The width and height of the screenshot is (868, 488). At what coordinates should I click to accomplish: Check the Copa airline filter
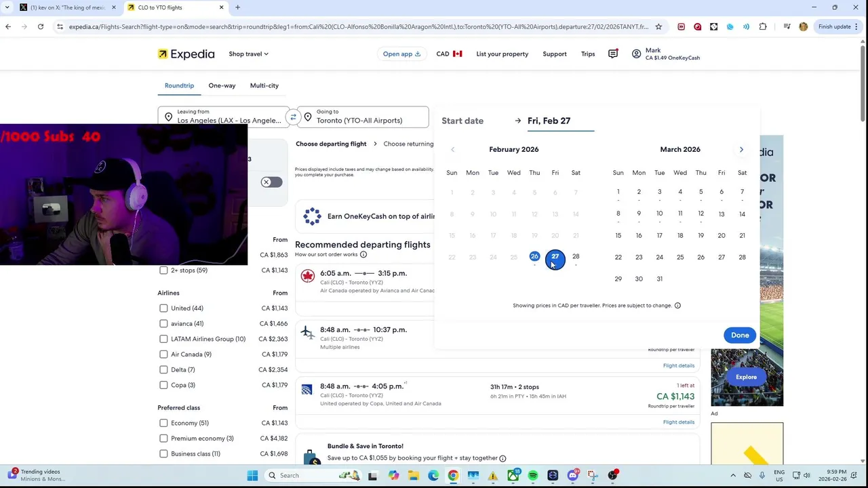click(163, 385)
